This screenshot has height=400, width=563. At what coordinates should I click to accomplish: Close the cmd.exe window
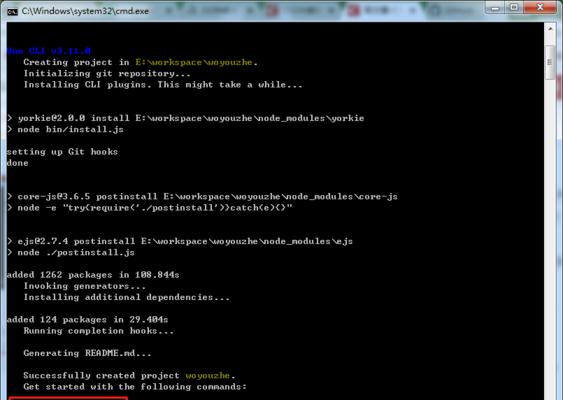tap(540, 8)
